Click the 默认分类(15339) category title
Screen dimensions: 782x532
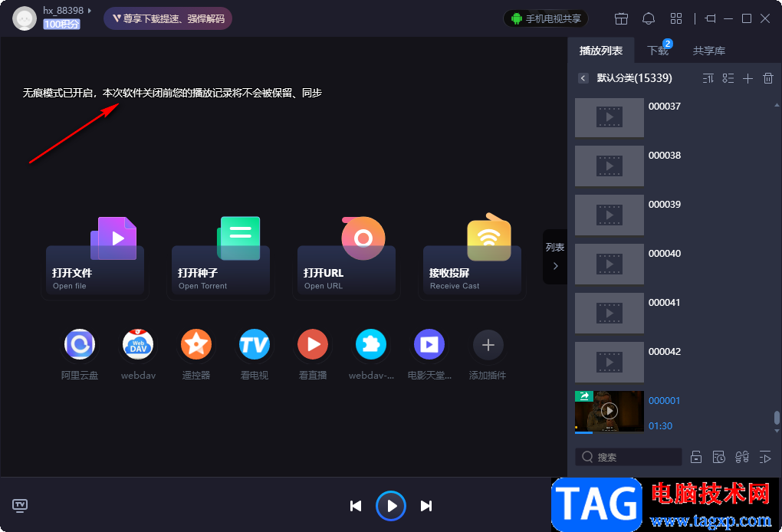pyautogui.click(x=634, y=78)
